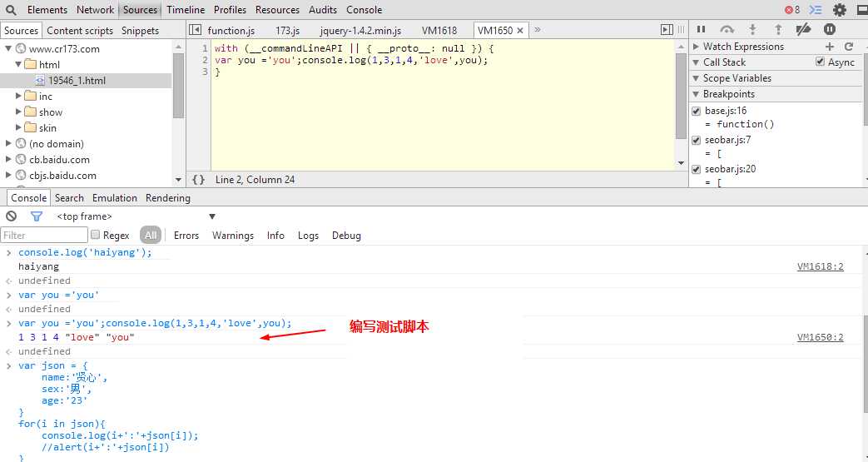The height and width of the screenshot is (462, 868).
Task: Click the cb.baidu.com domain icon
Action: tap(21, 160)
